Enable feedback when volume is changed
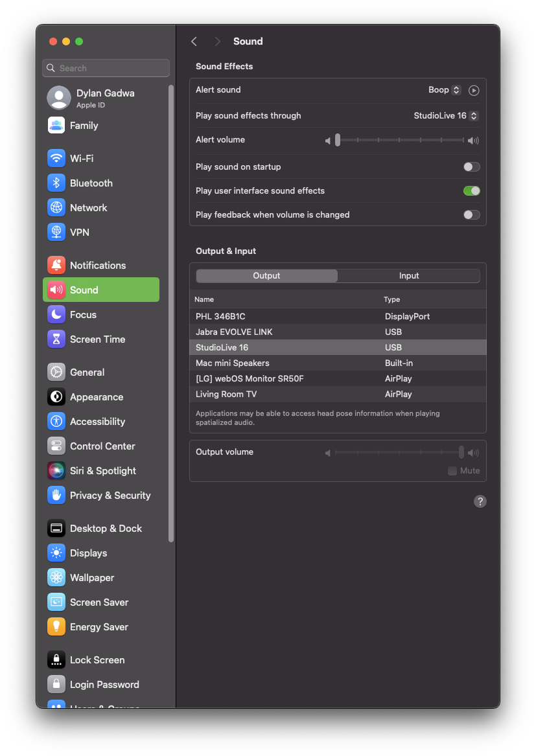This screenshot has height=756, width=536. click(x=471, y=215)
